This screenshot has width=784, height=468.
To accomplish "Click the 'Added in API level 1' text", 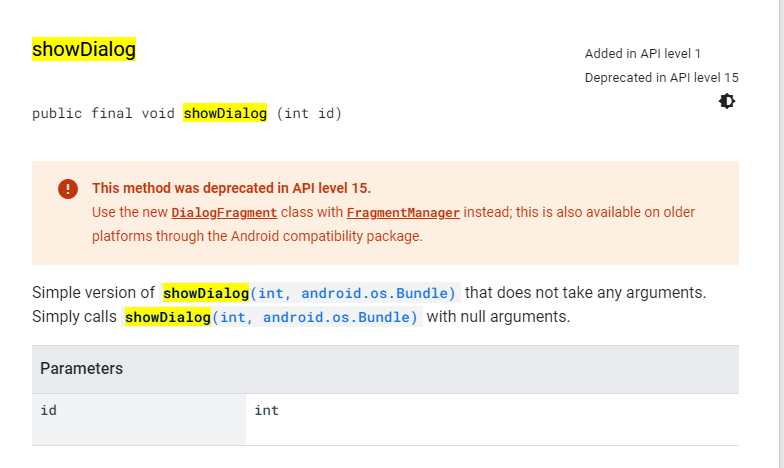I will pos(642,54).
